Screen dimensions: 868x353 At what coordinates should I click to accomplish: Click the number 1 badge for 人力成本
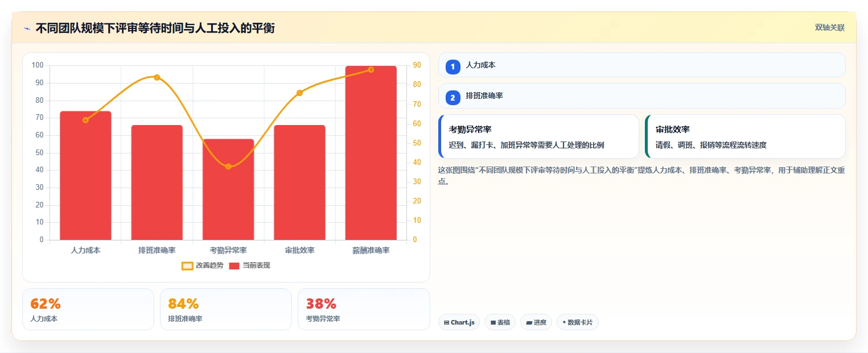pyautogui.click(x=453, y=67)
